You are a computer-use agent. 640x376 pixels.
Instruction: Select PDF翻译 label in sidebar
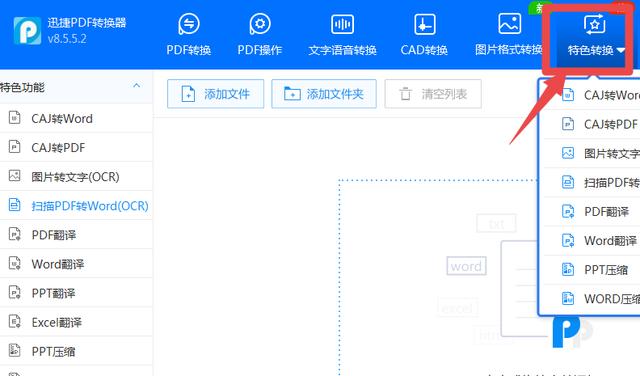tap(54, 235)
